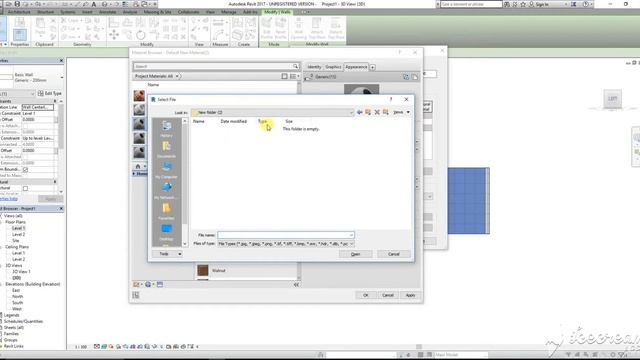Click the up-one-level folder icon in Select File
The width and height of the screenshot is (640, 360).
point(368,112)
